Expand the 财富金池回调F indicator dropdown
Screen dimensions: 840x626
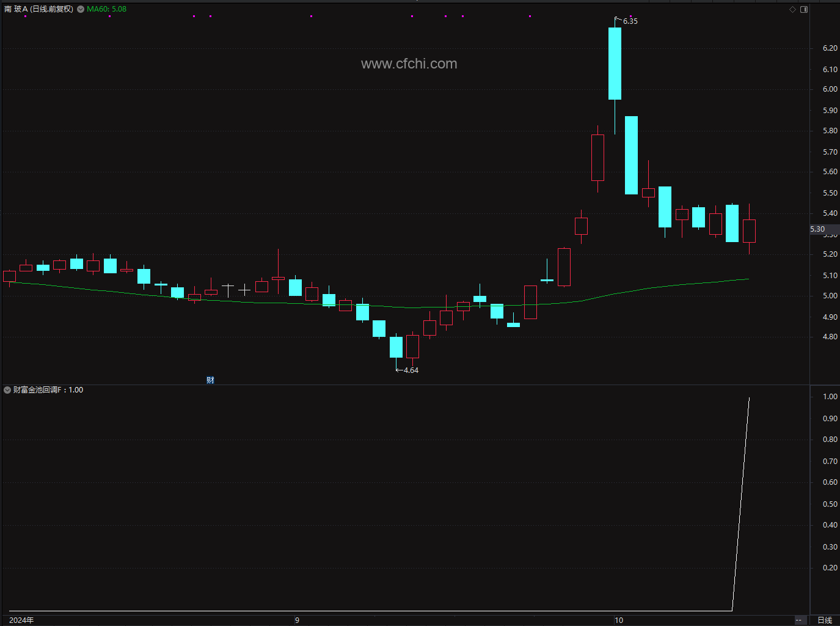point(7,390)
